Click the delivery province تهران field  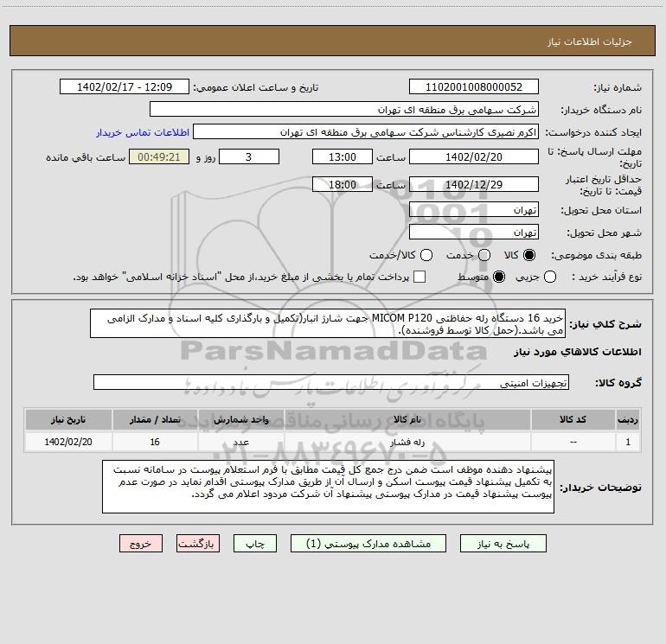point(474,210)
